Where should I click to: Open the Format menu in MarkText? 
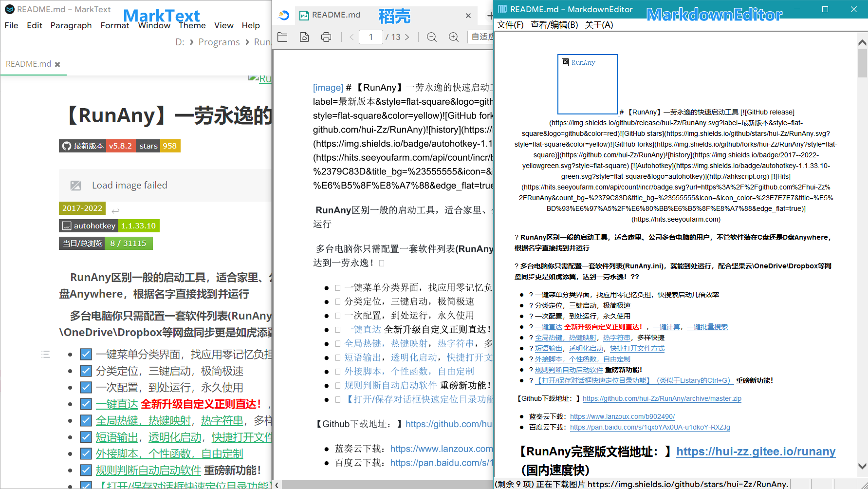tap(115, 25)
